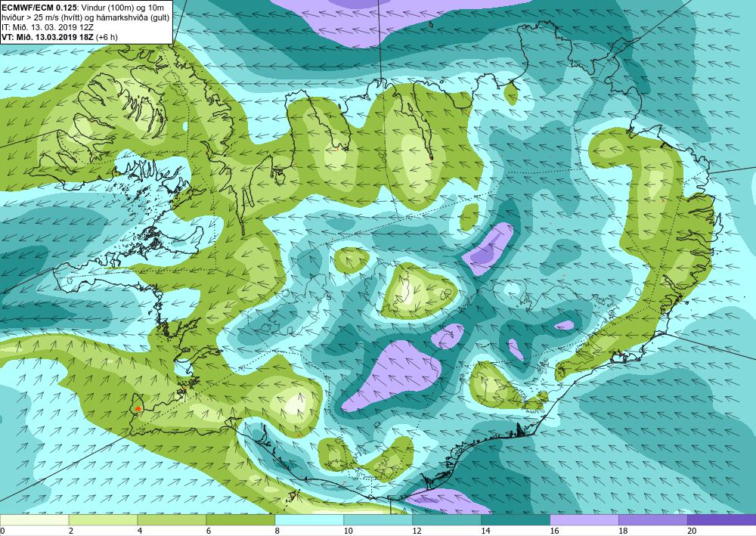Screen dimensions: 756x536
Task: Click the title line "ECMWF/ECM 0.125: Vindur (100m) og 10m"
Action: tap(82, 8)
